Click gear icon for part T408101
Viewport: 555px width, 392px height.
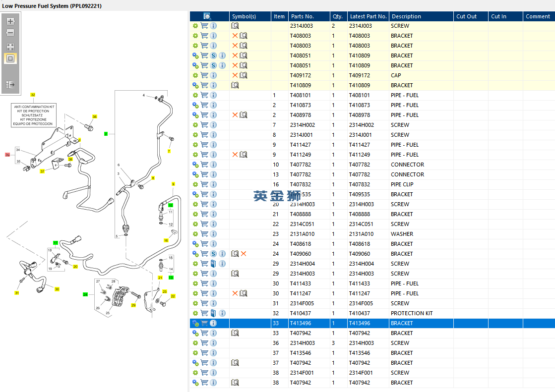(x=195, y=95)
